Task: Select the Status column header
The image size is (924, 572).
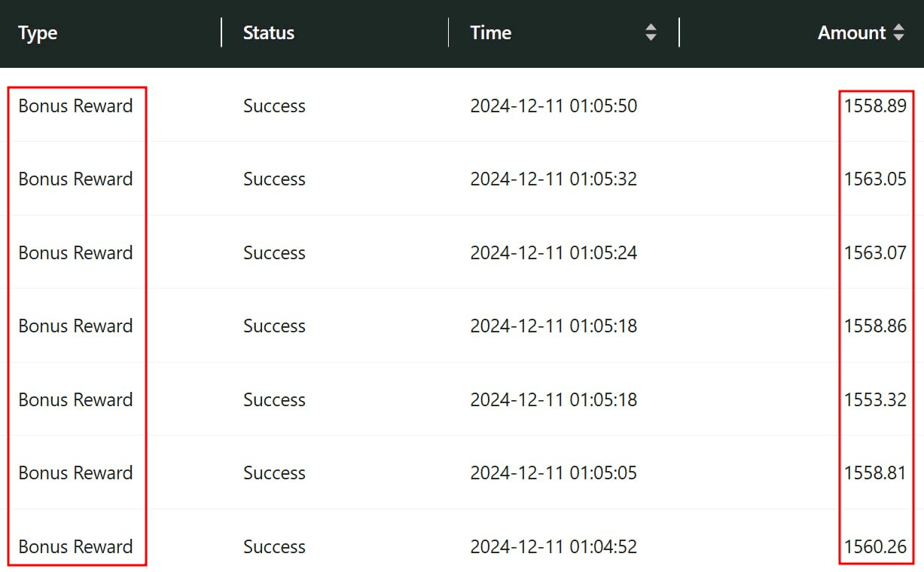Action: pyautogui.click(x=269, y=33)
